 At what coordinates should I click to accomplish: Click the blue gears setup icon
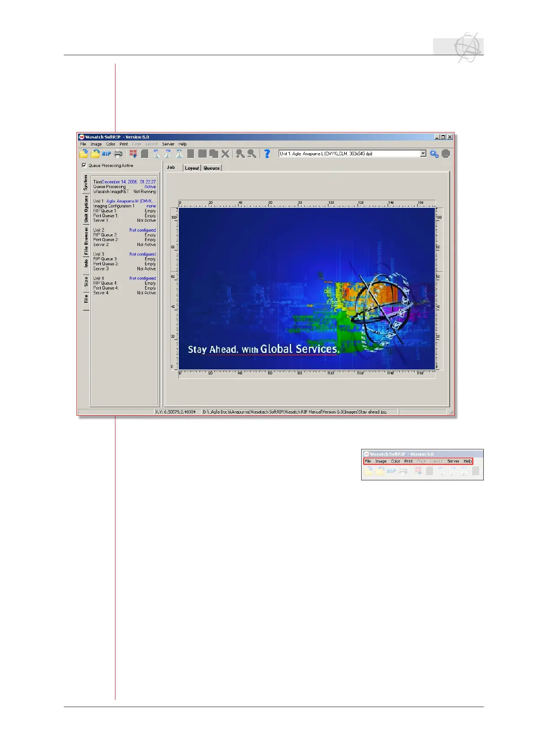point(434,154)
